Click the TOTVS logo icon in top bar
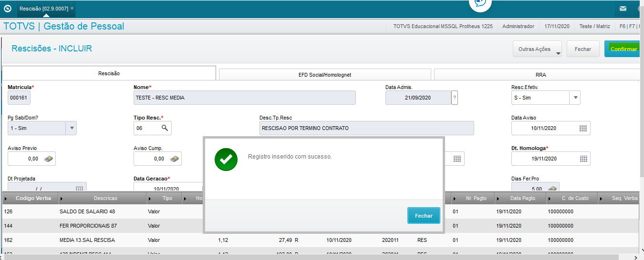The height and width of the screenshot is (260, 644). [7, 8]
